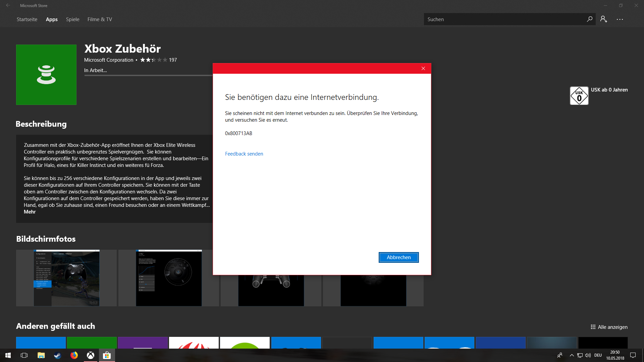Screen dimensions: 644x362
Task: Click the DEU language indicator
Action: (598, 355)
